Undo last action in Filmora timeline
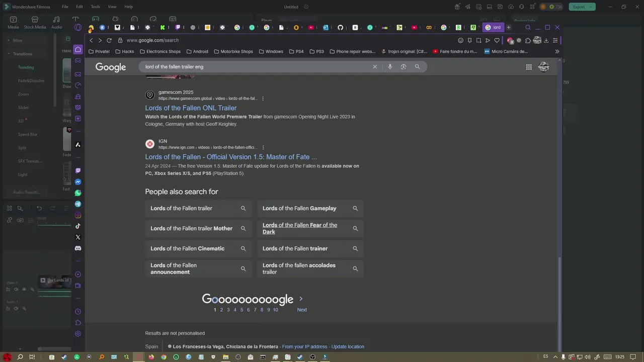 (39, 208)
